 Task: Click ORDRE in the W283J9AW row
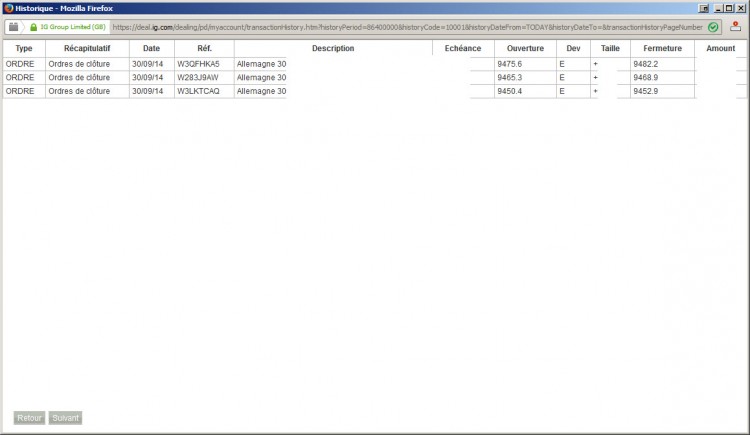(20, 78)
